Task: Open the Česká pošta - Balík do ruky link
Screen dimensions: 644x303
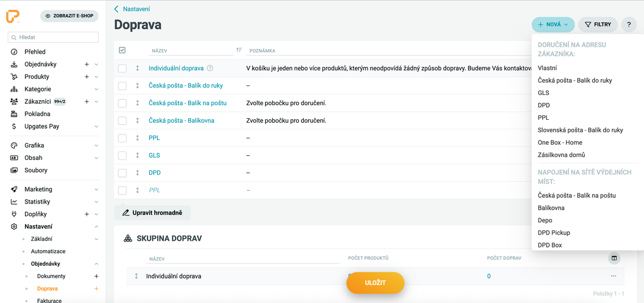Action: [x=185, y=86]
